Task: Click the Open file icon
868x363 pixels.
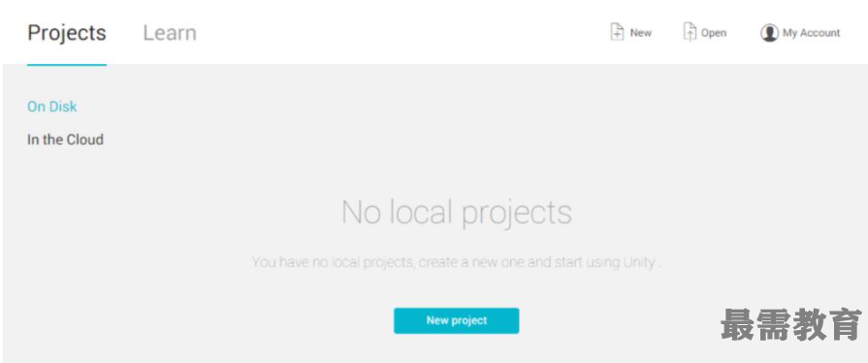Action: [x=690, y=32]
